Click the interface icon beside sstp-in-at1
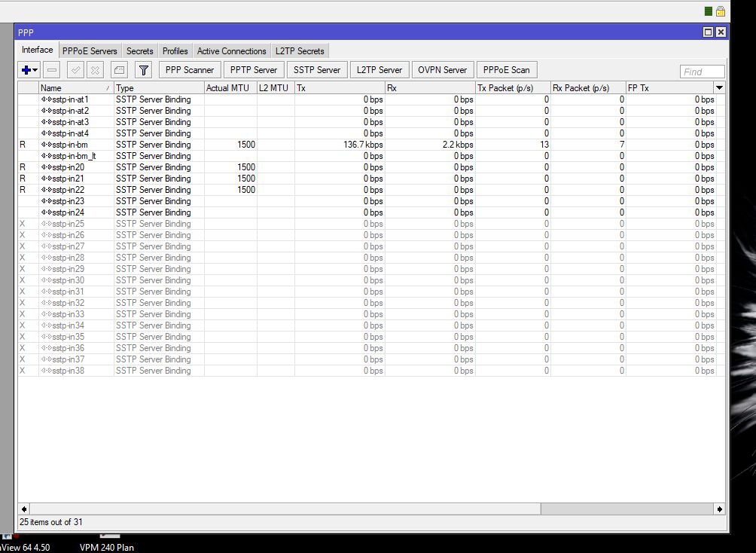Screen dimensions: 756x553 46,99
